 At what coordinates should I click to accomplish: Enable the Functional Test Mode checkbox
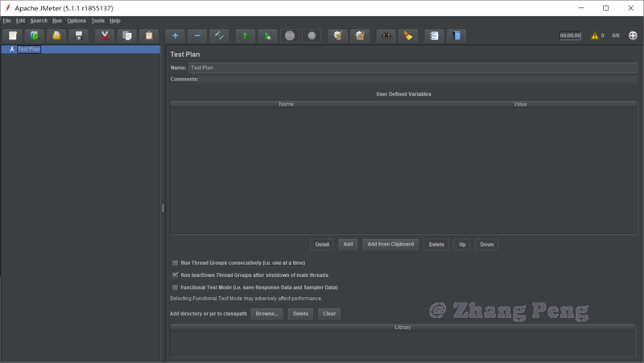(175, 287)
